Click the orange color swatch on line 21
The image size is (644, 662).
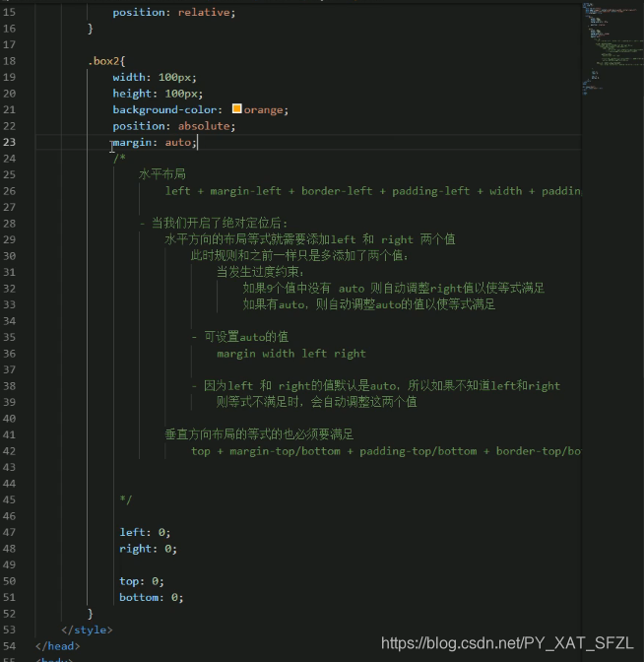pos(236,109)
